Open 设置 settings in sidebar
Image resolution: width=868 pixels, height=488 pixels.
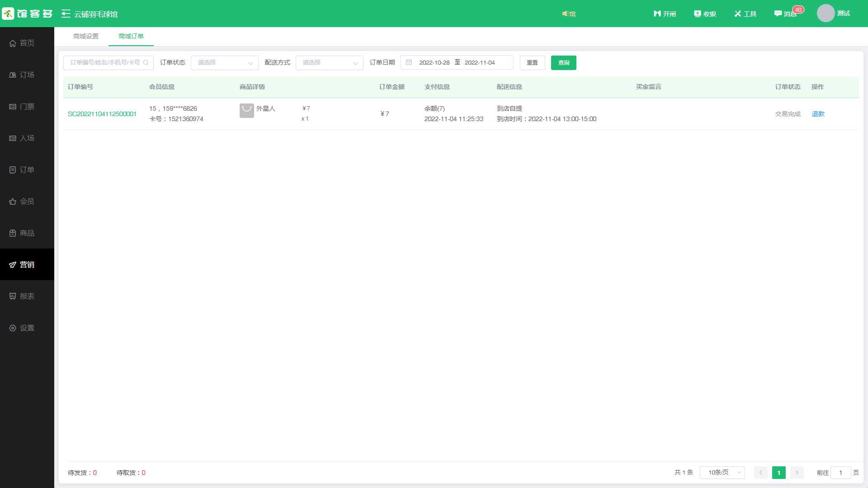[27, 328]
